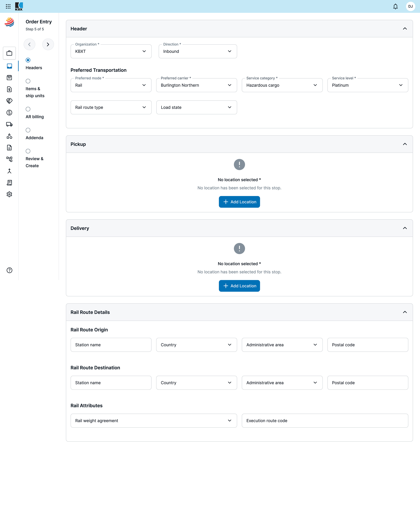Select the briefcase sidebar icon
The width and height of the screenshot is (420, 507).
coord(9,53)
